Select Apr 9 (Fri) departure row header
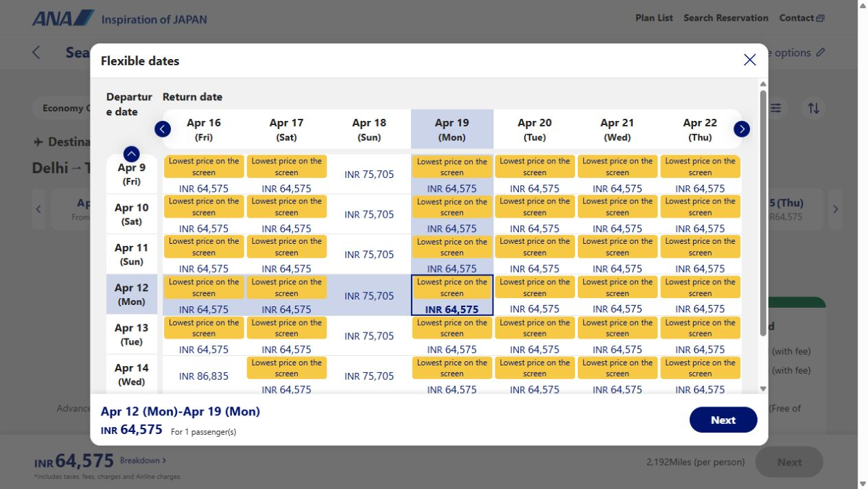This screenshot has height=489, width=868. [x=132, y=174]
